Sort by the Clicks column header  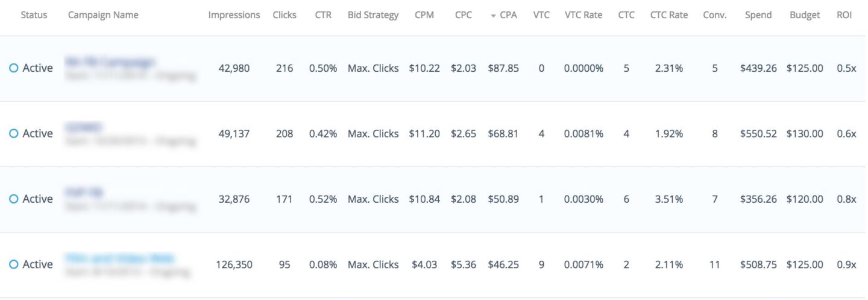284,15
